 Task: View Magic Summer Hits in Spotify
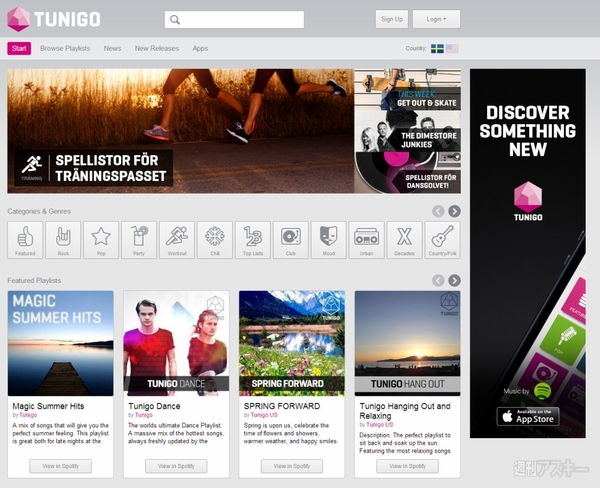click(60, 466)
